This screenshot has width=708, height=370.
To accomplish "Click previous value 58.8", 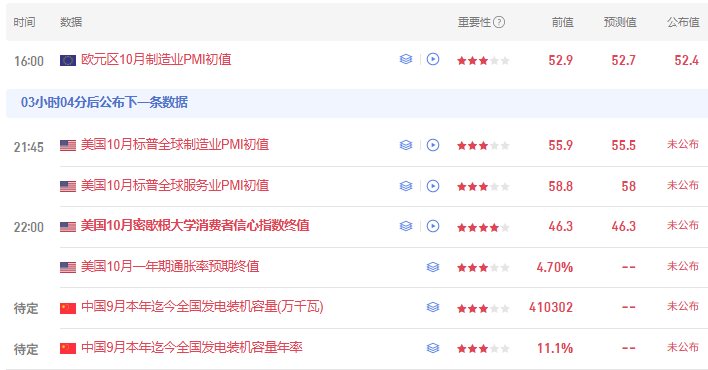I will [561, 186].
